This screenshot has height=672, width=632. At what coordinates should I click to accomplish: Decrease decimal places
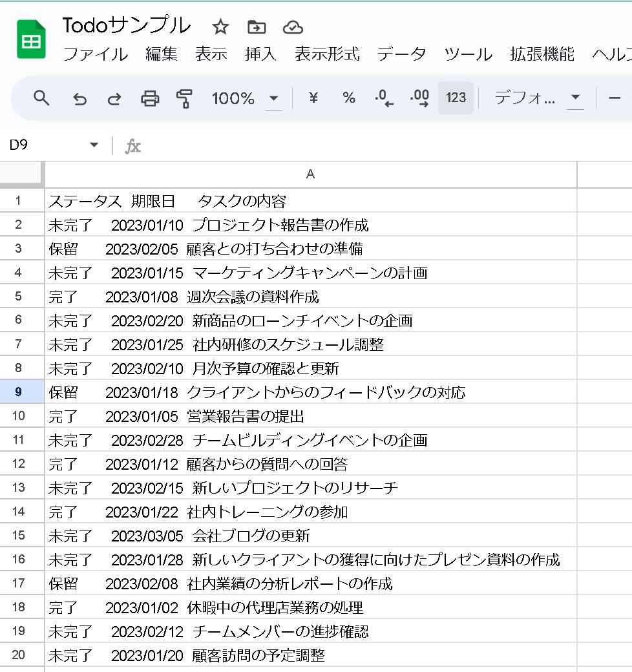coord(383,98)
